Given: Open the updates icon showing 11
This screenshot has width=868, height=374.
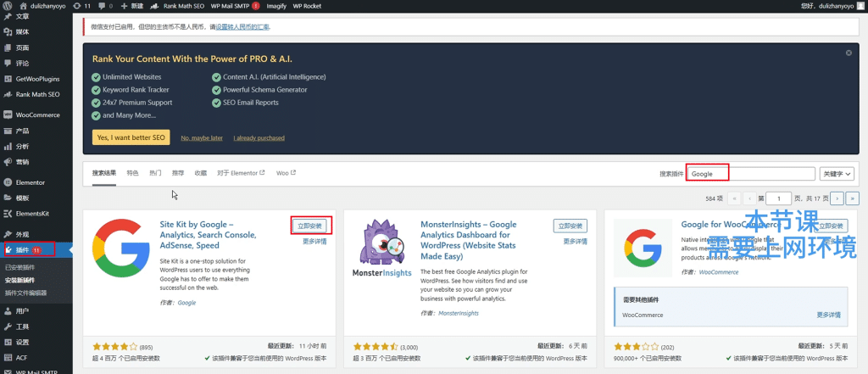Looking at the screenshot, I should [x=81, y=6].
